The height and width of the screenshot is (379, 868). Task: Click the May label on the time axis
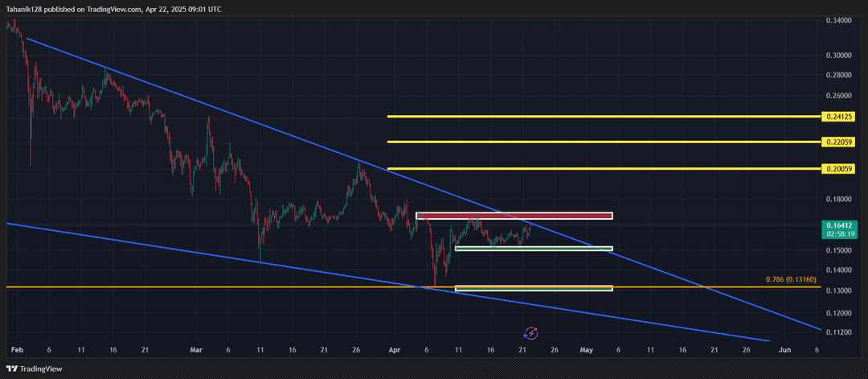point(586,350)
